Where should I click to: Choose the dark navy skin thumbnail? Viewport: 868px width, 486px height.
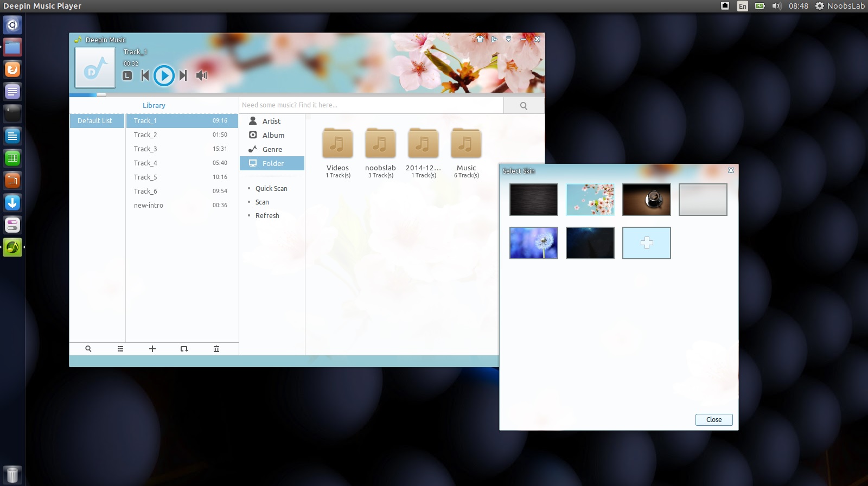coord(590,243)
